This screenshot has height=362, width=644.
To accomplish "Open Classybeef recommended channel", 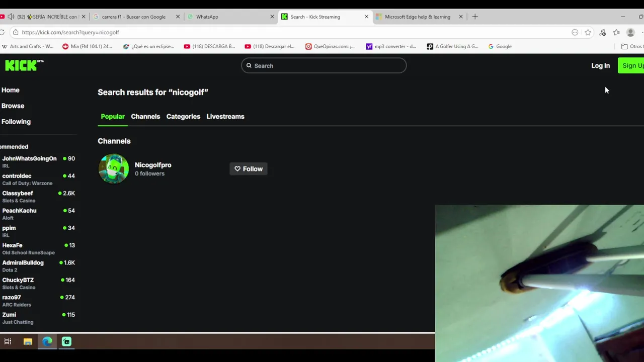I will tap(38, 196).
